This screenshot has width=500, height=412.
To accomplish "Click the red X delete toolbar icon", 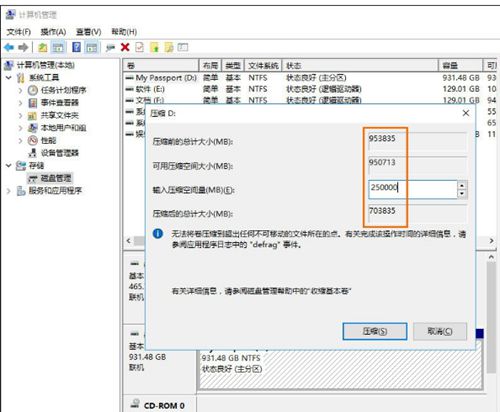I will 125,47.
